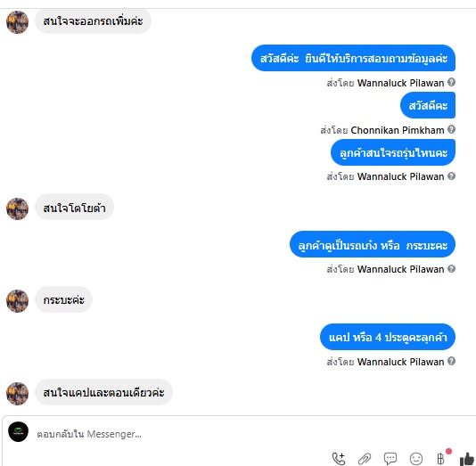
Task: Click customer avatar beside สนใจจะออกรถเพิ่มค่ะ
Action: (x=17, y=22)
